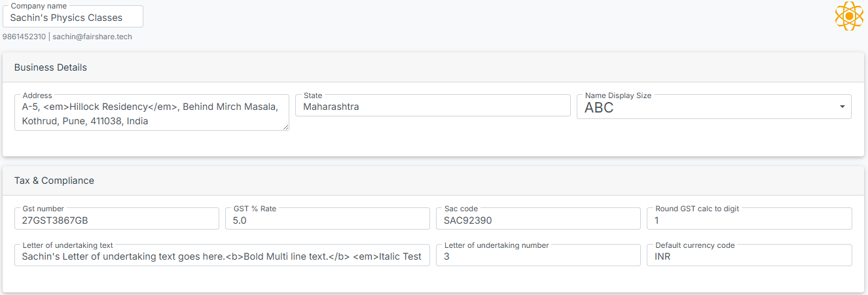Screen dimensions: 868x295
Task: Click the 'Company name' floating label
Action: (x=39, y=6)
